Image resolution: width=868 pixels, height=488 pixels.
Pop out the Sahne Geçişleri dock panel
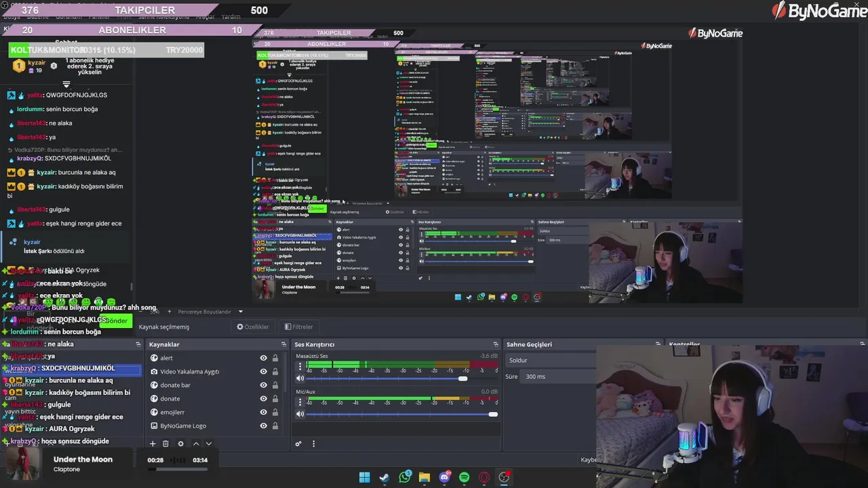point(658,344)
